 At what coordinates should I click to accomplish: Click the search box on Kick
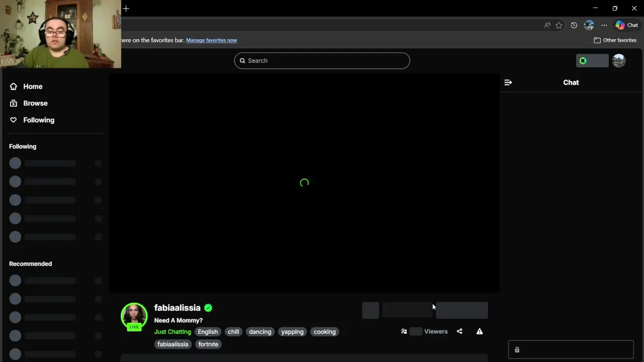tap(322, 60)
